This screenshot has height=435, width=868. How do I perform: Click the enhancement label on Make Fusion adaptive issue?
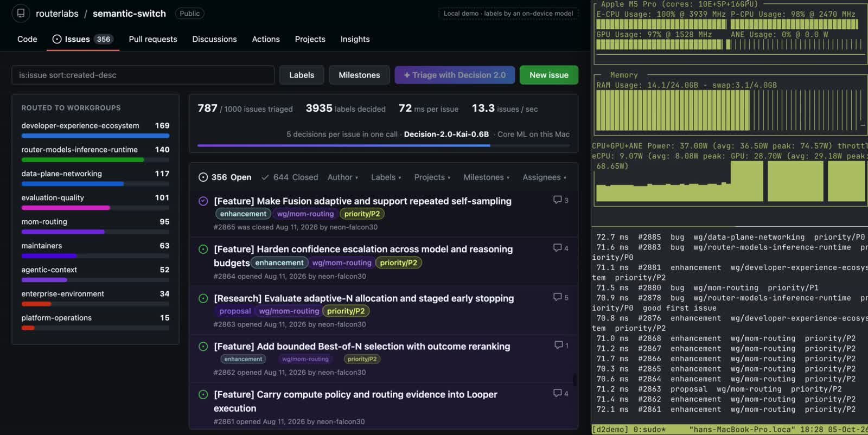pyautogui.click(x=243, y=214)
